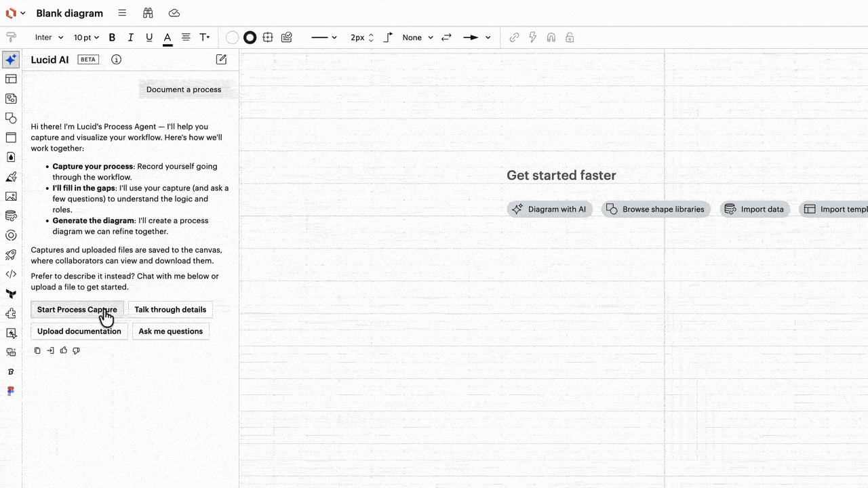Screen dimensions: 868x488
Task: Open the line color ring swatch
Action: 250,38
